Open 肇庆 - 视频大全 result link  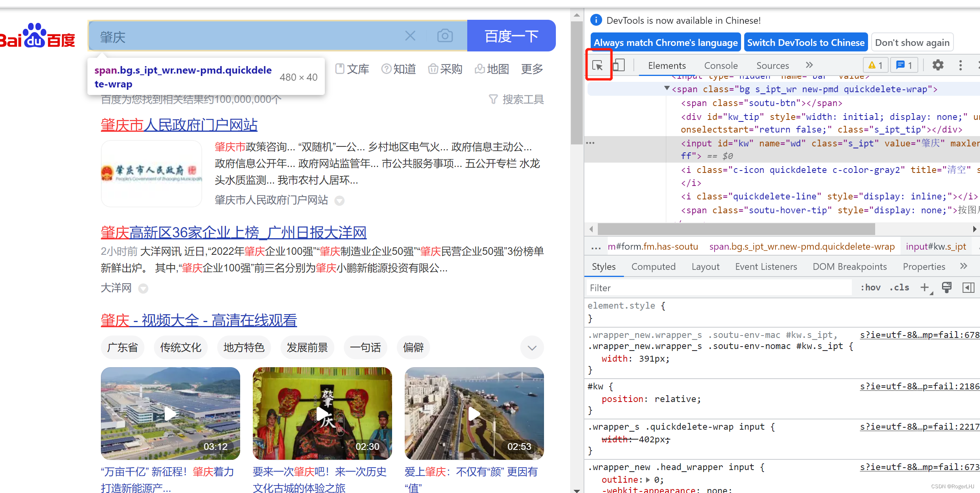coord(199,320)
